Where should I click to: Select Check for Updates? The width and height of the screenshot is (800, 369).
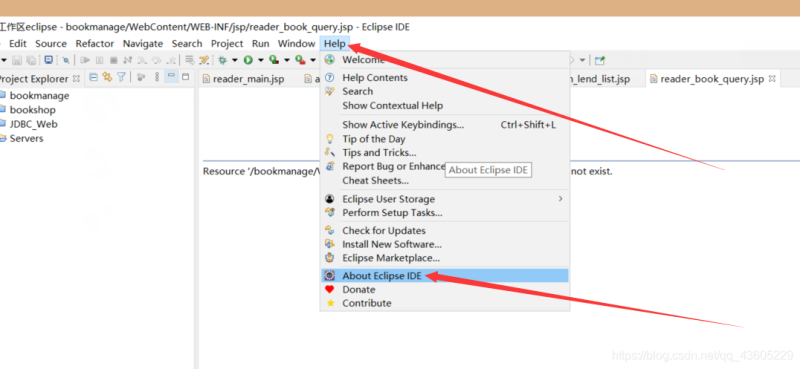(444, 231)
